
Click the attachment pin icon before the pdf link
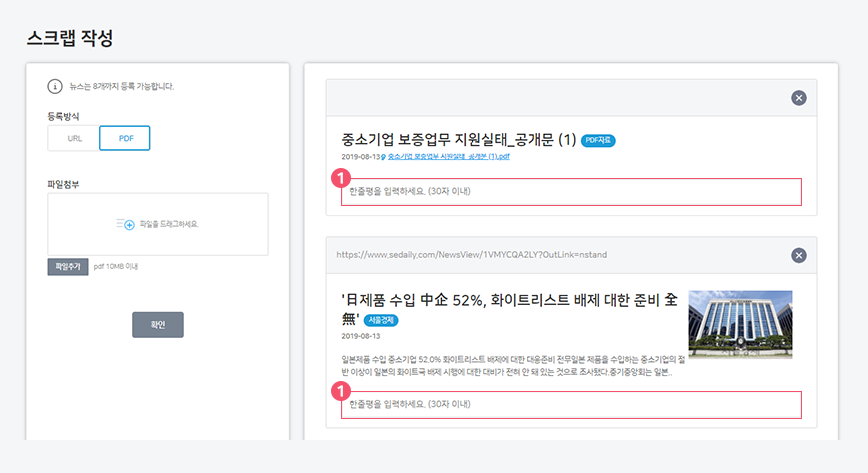tap(384, 157)
